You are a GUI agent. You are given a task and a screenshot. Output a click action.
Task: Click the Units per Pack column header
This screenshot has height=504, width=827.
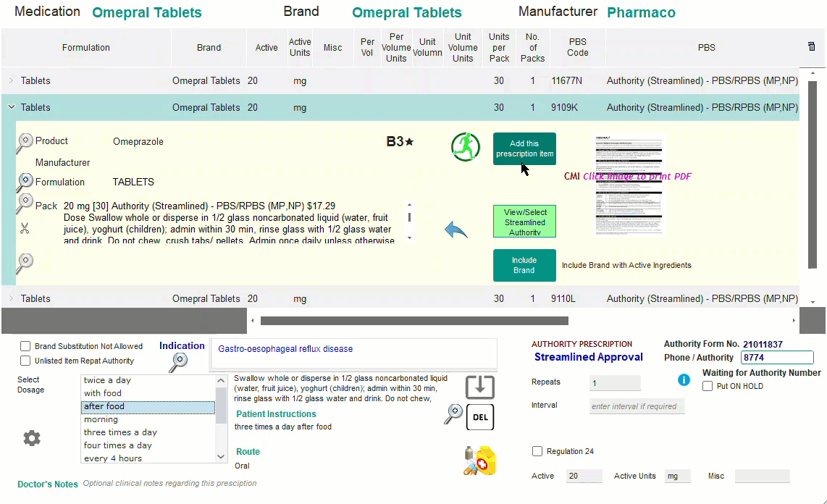point(499,48)
